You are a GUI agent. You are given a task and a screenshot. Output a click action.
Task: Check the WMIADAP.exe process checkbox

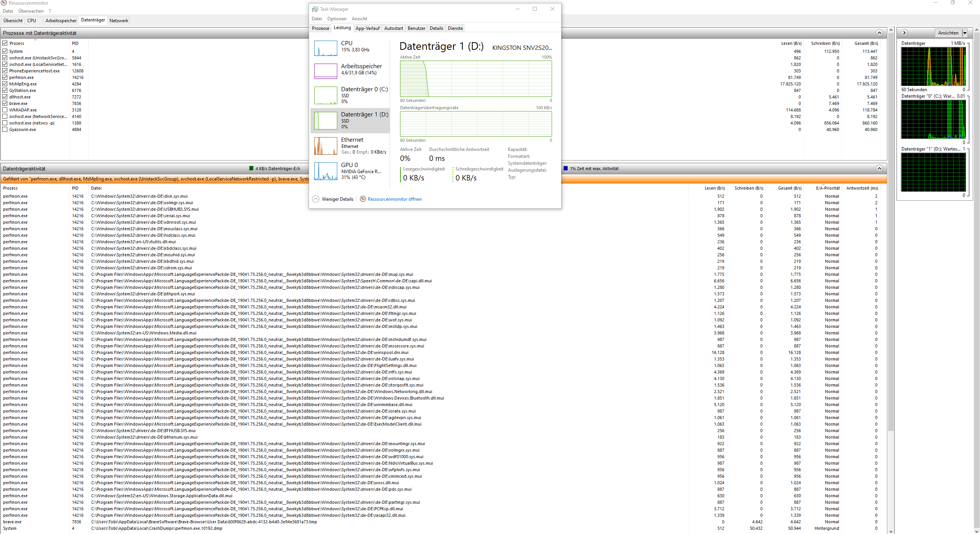point(5,110)
